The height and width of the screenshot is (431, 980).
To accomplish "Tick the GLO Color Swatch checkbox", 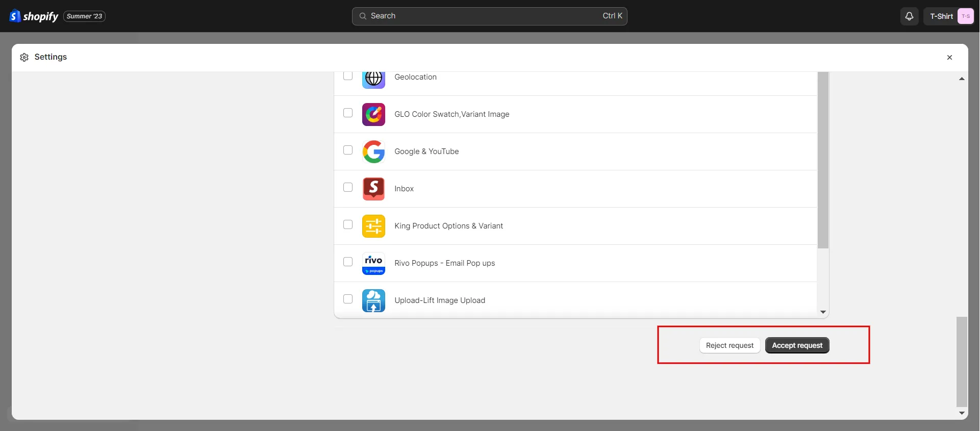I will point(348,113).
